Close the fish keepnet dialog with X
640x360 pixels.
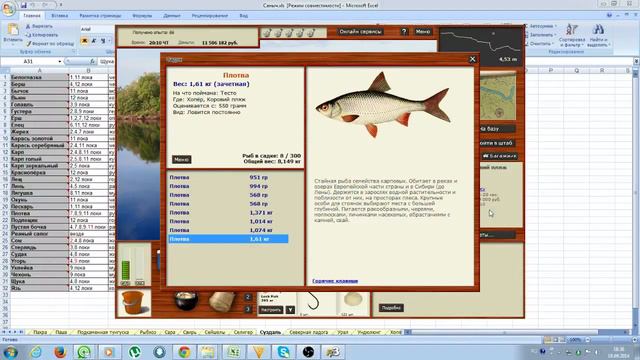coord(472,59)
